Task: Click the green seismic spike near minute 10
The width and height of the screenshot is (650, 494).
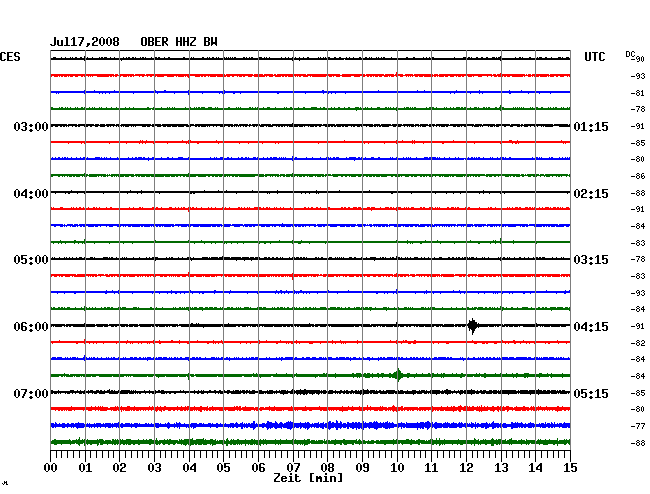Action: click(398, 375)
